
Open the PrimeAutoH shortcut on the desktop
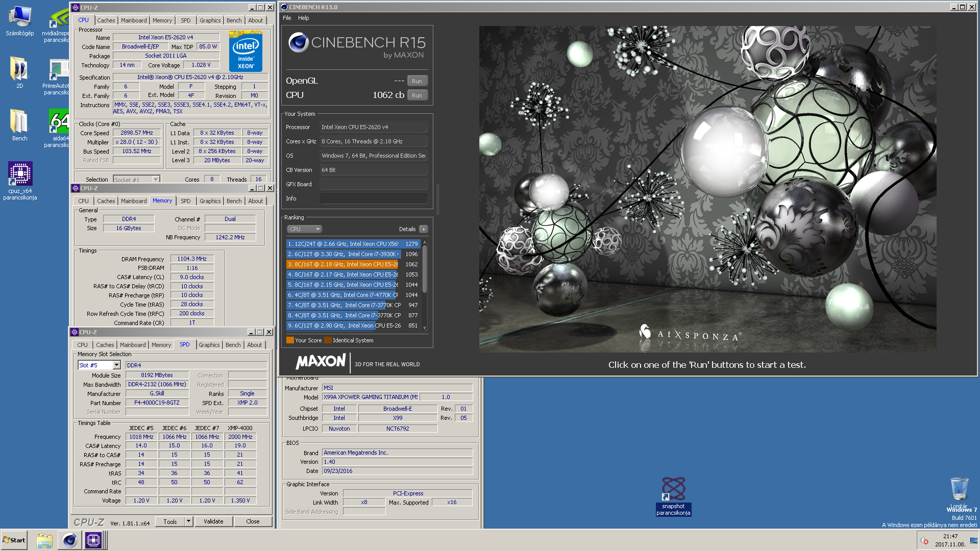58,77
